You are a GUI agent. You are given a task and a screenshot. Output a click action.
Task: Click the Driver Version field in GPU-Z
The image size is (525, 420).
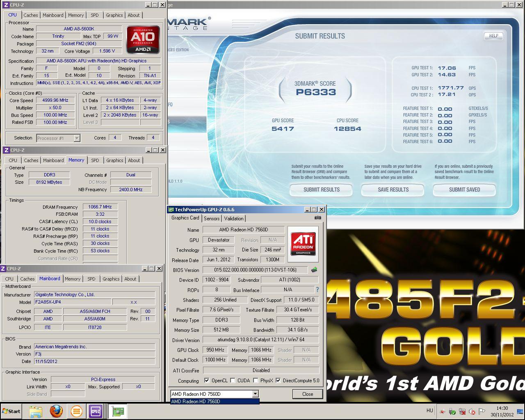(x=260, y=340)
